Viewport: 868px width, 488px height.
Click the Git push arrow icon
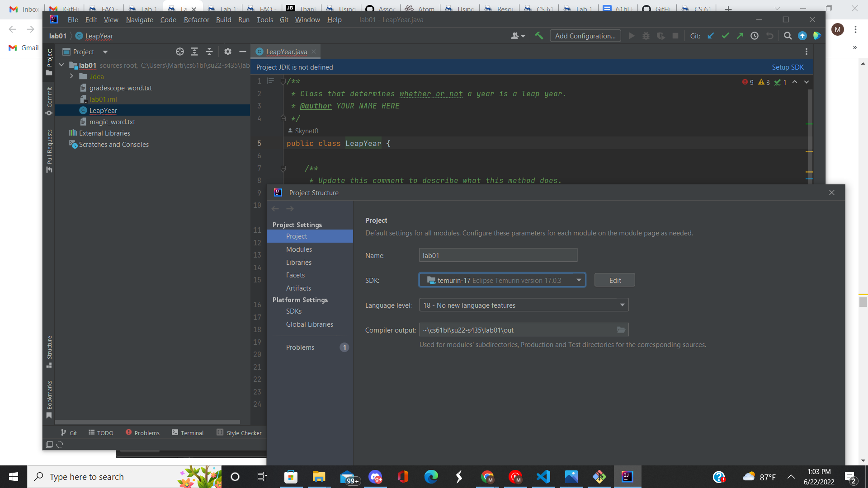[x=740, y=36]
